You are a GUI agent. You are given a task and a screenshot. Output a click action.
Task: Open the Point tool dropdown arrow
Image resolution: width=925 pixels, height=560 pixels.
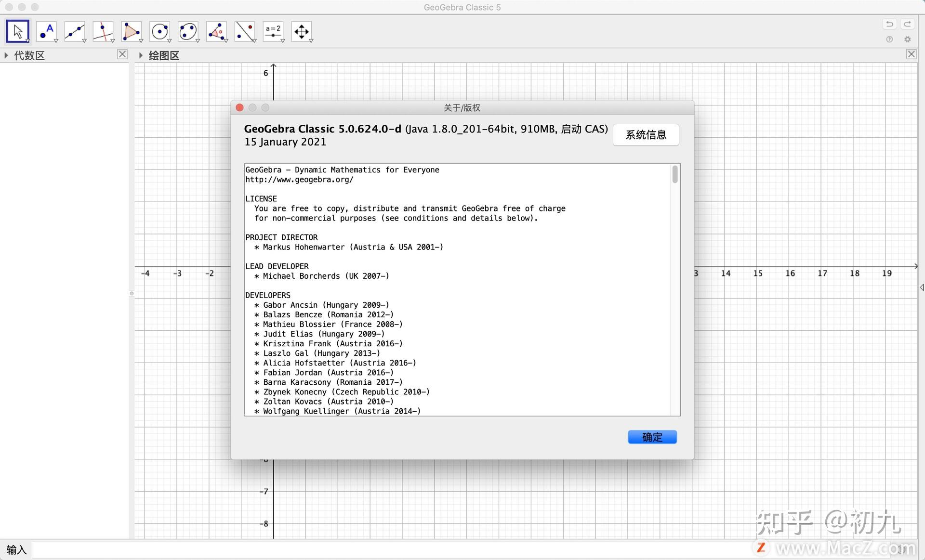click(56, 41)
